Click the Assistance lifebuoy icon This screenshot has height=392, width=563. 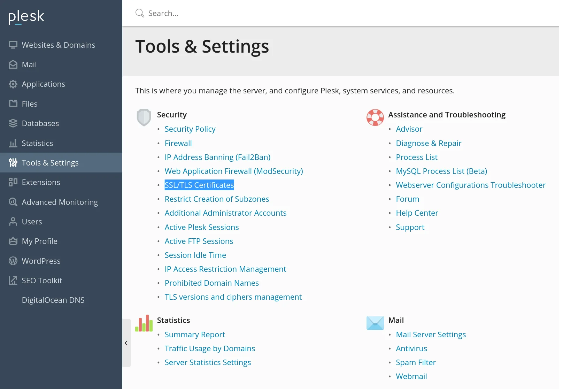click(375, 117)
